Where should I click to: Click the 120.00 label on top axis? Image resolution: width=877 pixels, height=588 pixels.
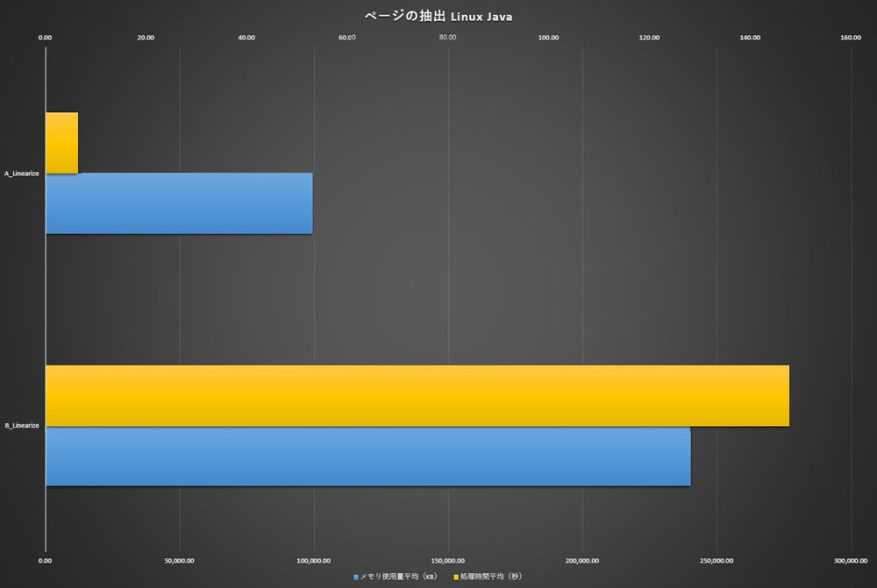(649, 38)
